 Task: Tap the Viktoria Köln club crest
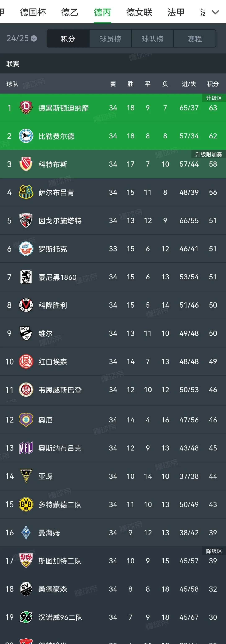click(x=26, y=305)
